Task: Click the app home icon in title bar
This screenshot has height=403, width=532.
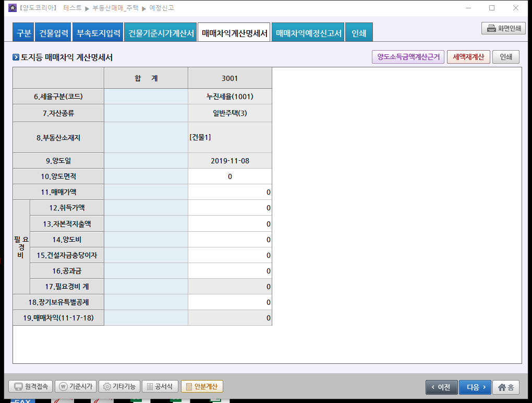Action: (x=13, y=8)
